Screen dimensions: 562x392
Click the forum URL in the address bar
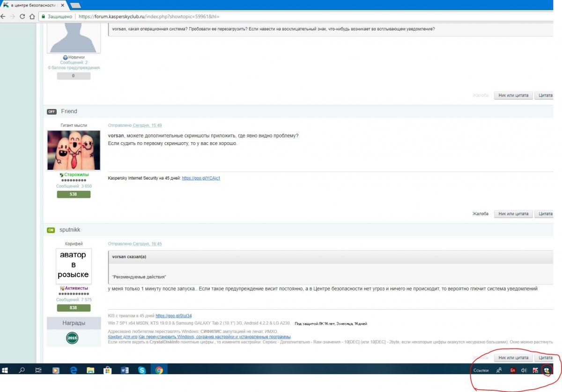point(149,16)
